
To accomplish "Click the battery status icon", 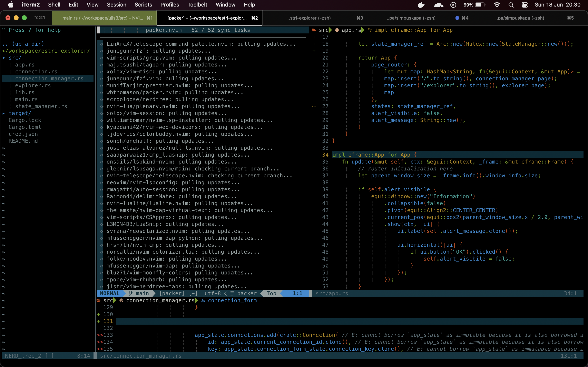I will (480, 5).
